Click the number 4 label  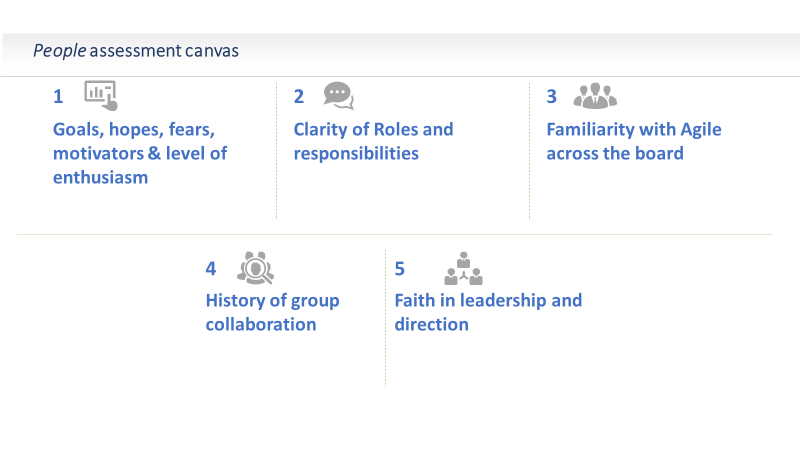210,268
